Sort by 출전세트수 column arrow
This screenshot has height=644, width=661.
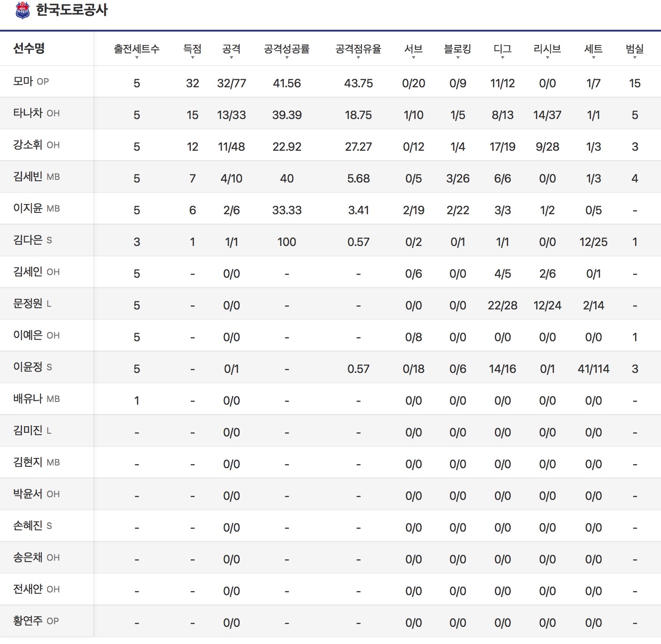137,57
